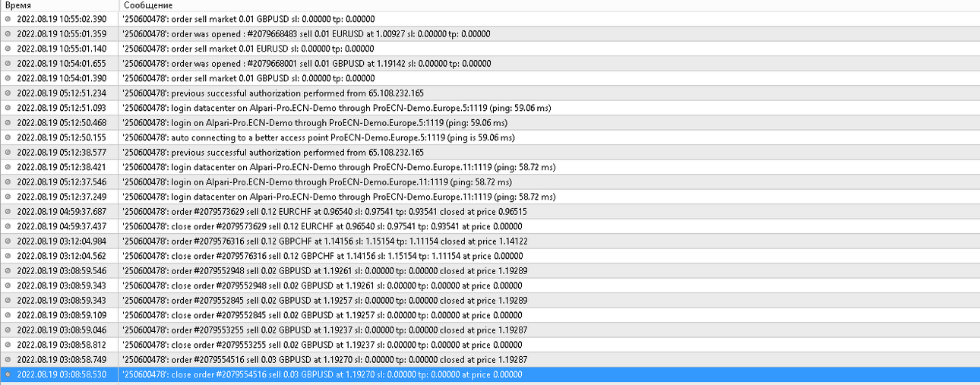980x385 pixels.
Task: Click the info icon beside 05:12:38.421 entry
Action: (8, 167)
